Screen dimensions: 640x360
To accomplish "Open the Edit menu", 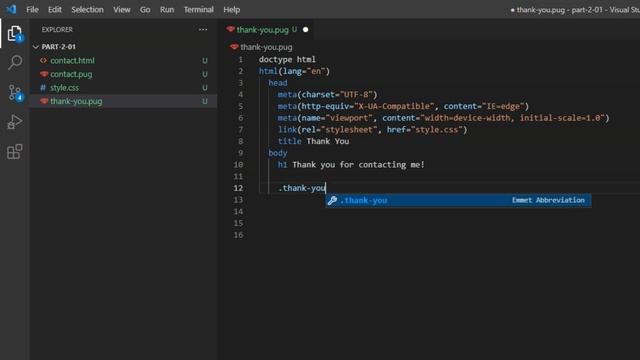I will pyautogui.click(x=55, y=9).
